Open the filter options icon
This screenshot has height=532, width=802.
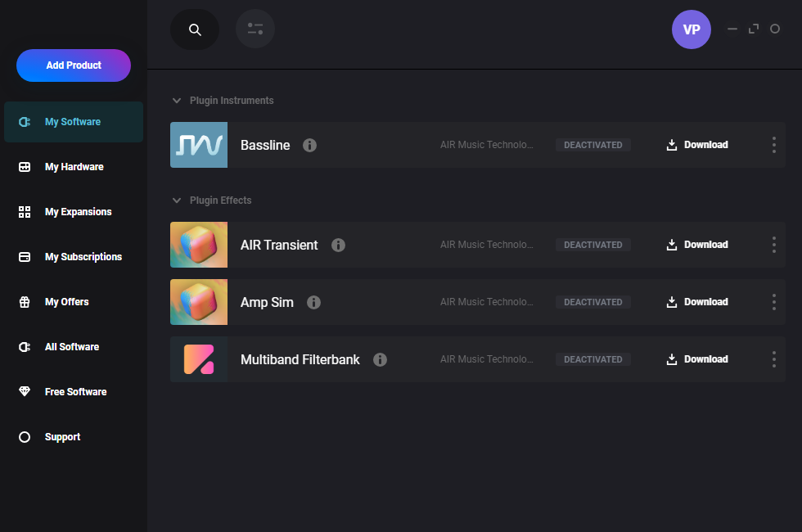[x=255, y=29]
